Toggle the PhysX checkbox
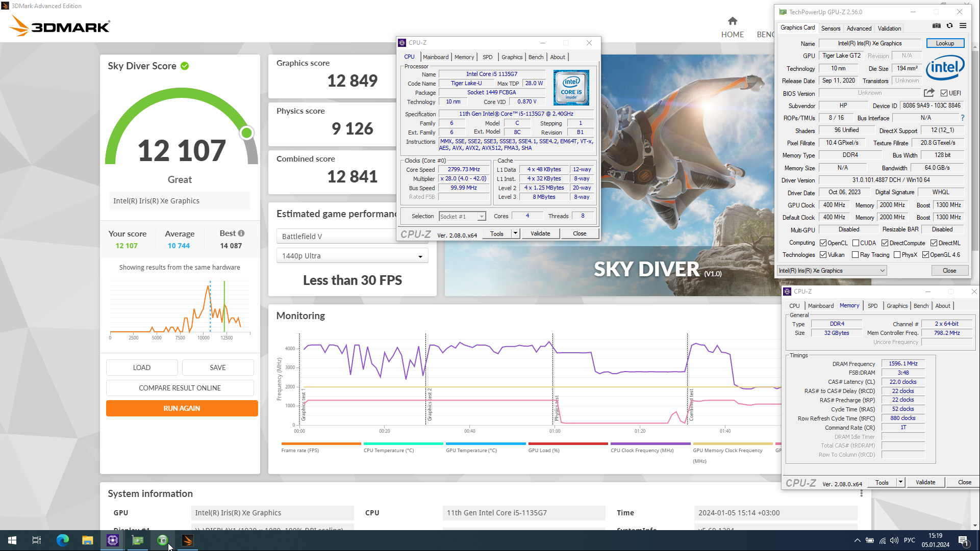Image resolution: width=980 pixels, height=551 pixels. [897, 255]
